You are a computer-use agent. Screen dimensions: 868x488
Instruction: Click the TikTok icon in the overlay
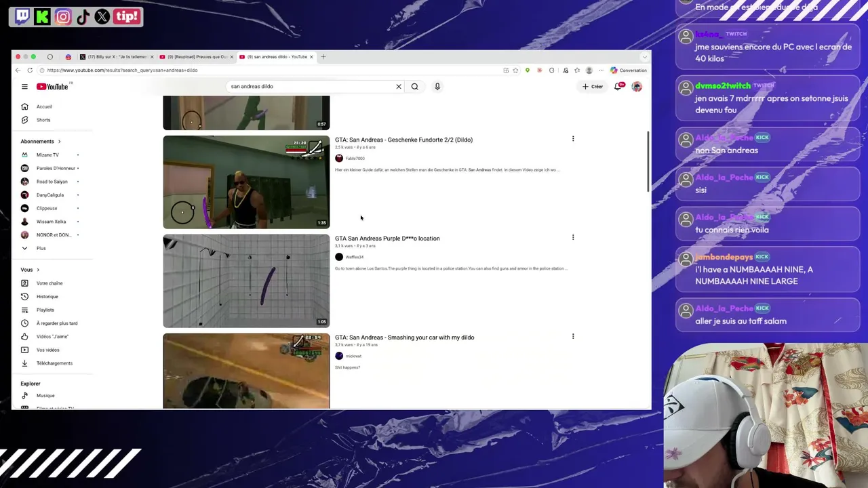83,16
